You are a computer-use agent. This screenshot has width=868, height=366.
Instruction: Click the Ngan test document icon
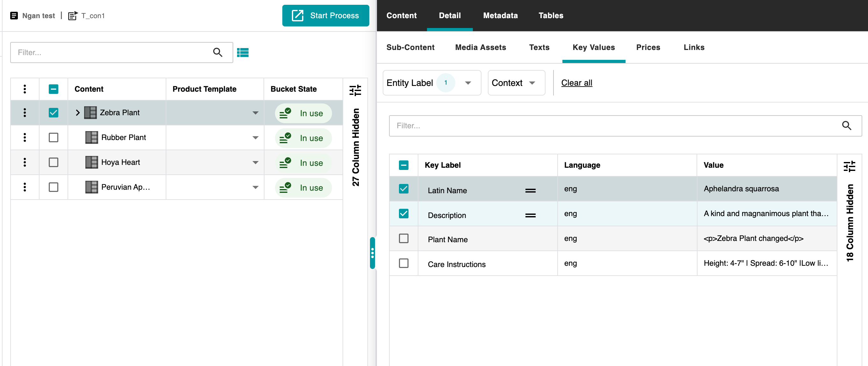pyautogui.click(x=14, y=16)
